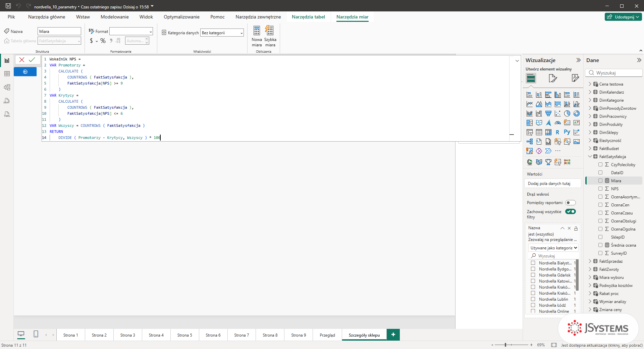Select the Python visual icon
Image resolution: width=644 pixels, height=349 pixels.
567,132
